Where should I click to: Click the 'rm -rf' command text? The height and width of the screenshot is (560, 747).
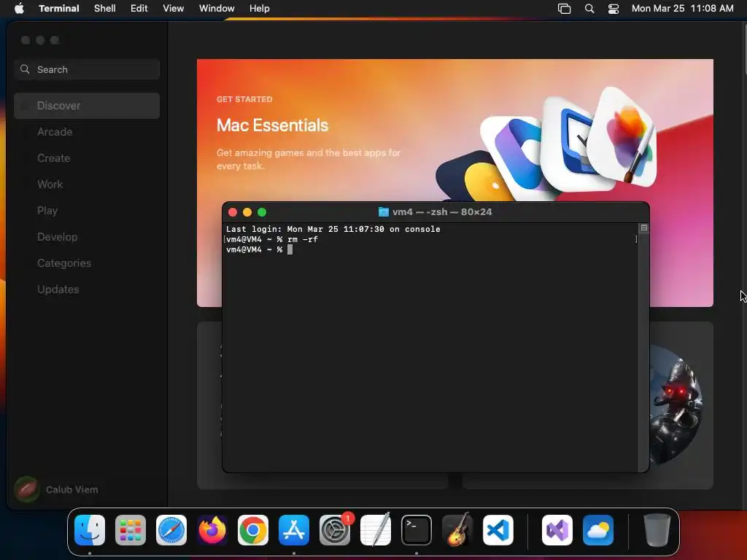tap(303, 239)
